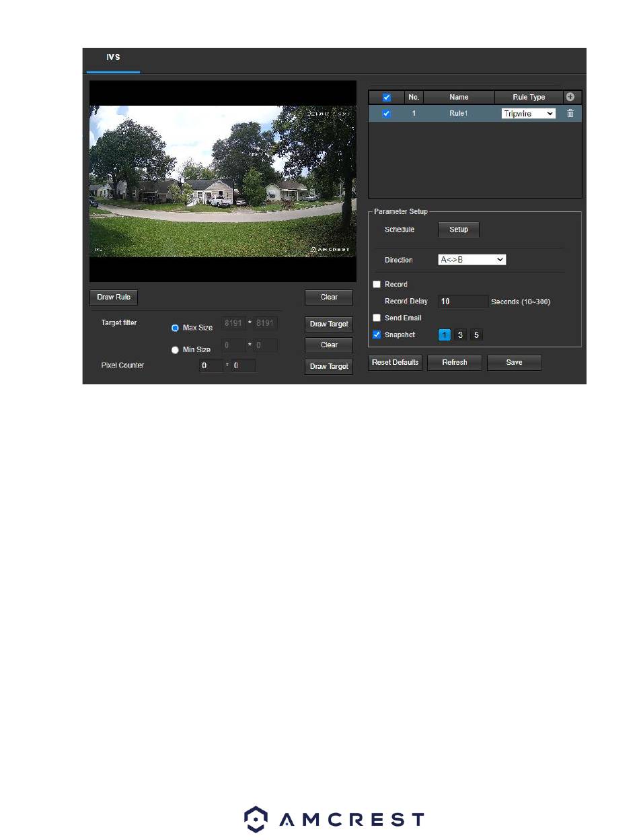Viewport: 639px width, 840px height.
Task: Switch to the IVS tab
Action: point(112,59)
